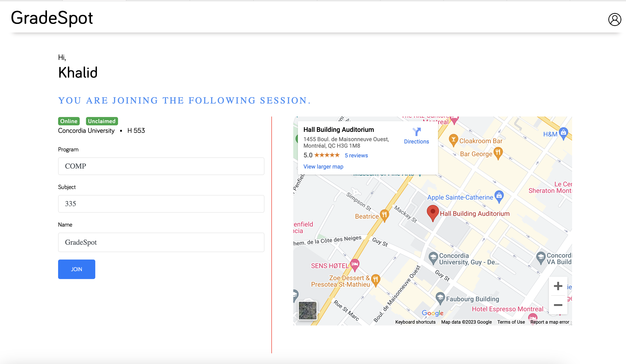The height and width of the screenshot is (364, 626).
Task: Open the View larger map link
Action: tap(323, 166)
